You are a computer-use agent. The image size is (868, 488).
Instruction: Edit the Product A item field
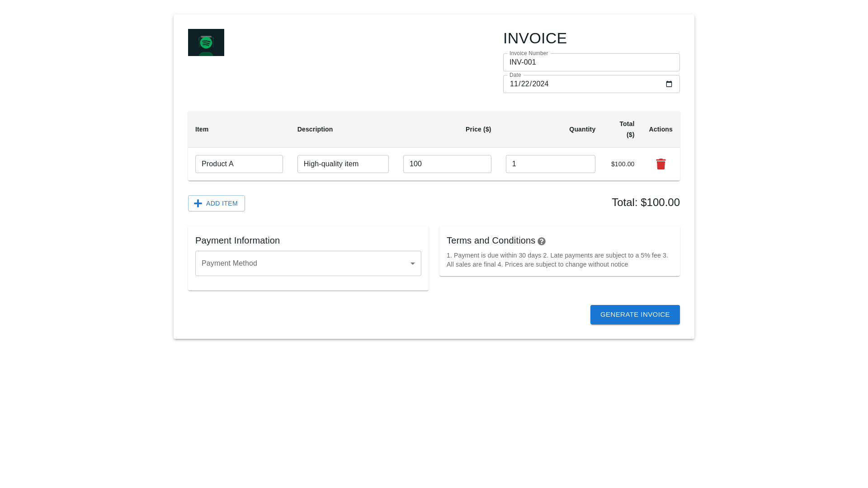pyautogui.click(x=239, y=164)
